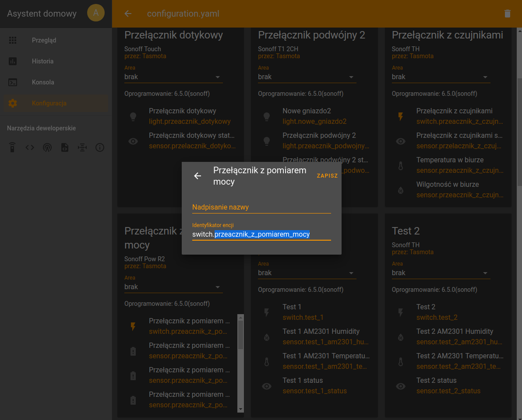This screenshot has width=522, height=420.
Task: Click the flash icon for switch.test_2
Action: (x=401, y=312)
